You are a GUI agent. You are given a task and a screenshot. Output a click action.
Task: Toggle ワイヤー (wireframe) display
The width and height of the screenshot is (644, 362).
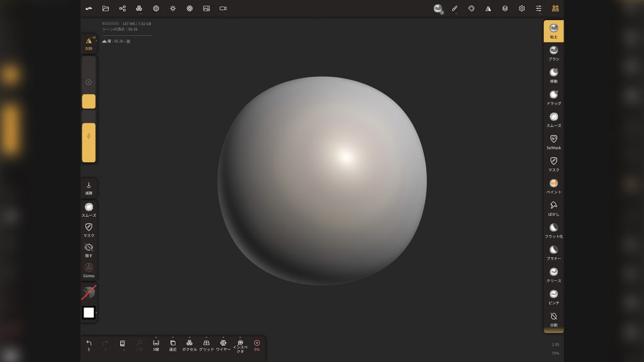[223, 345]
